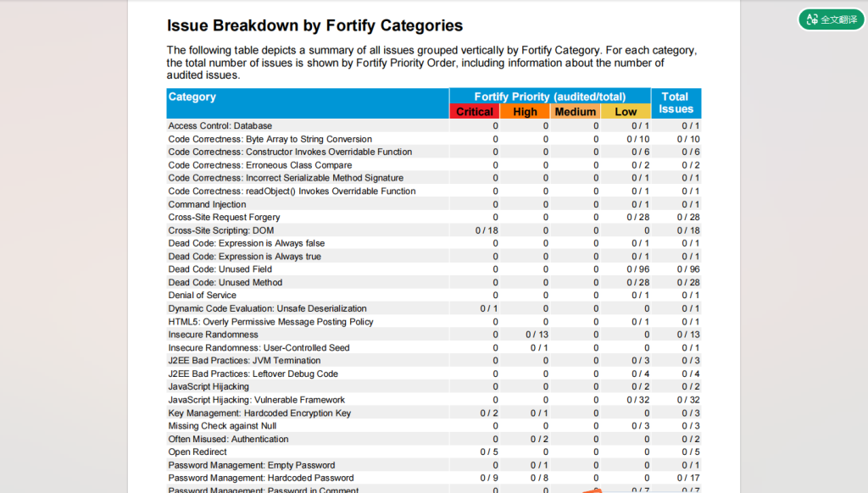The height and width of the screenshot is (493, 868).
Task: Click the 全文翻译 full-text translate button
Action: pyautogui.click(x=832, y=19)
